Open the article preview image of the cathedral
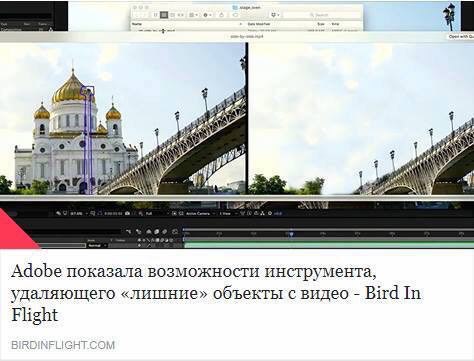This screenshot has width=474, height=361. (237, 125)
